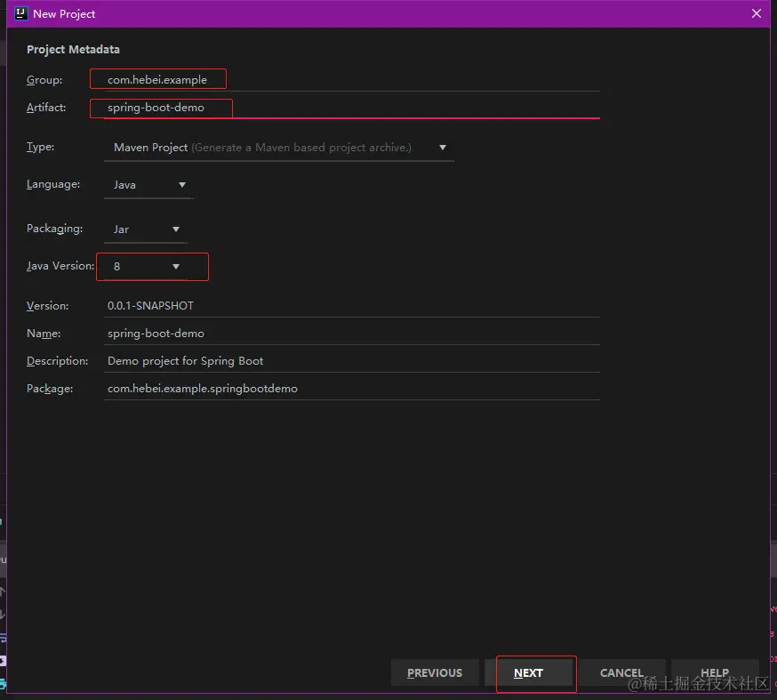Viewport: 777px width, 700px height.
Task: Click the Name: label
Action: pos(44,334)
